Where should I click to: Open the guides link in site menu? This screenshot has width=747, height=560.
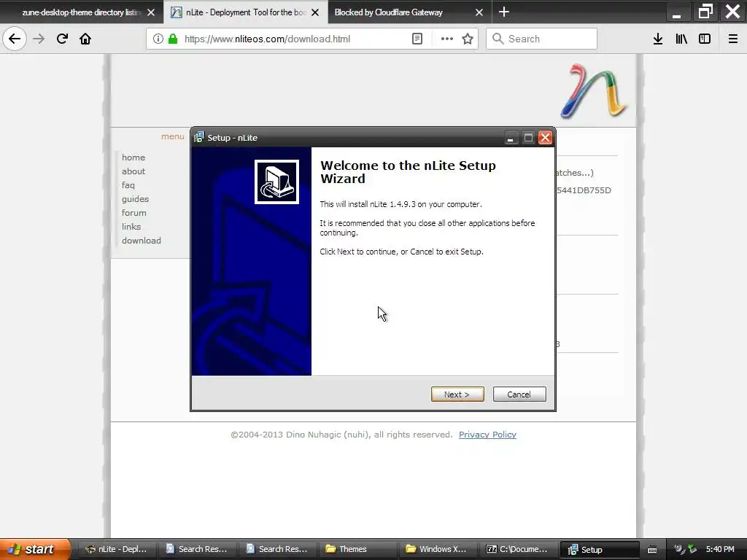pyautogui.click(x=135, y=199)
